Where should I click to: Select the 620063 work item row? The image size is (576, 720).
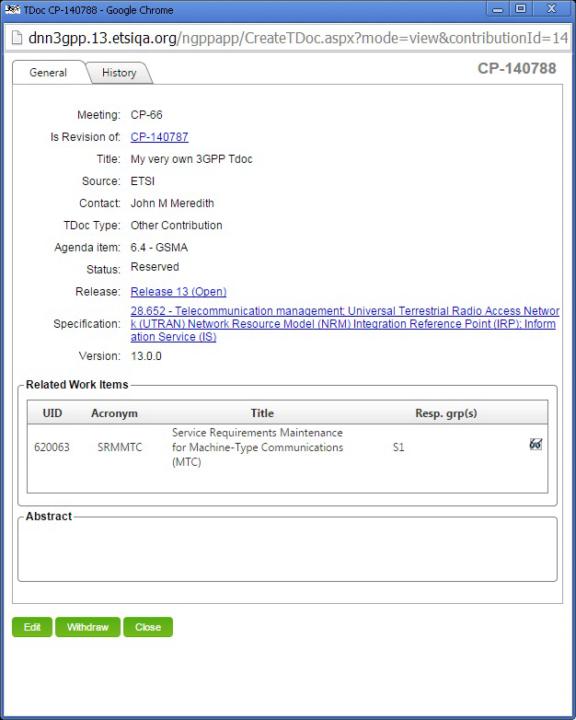click(288, 447)
